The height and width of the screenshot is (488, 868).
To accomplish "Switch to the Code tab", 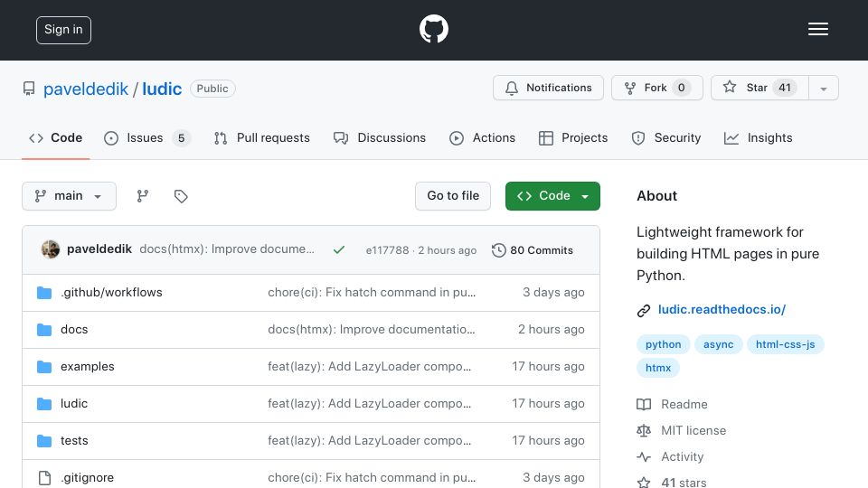I will pyautogui.click(x=56, y=137).
